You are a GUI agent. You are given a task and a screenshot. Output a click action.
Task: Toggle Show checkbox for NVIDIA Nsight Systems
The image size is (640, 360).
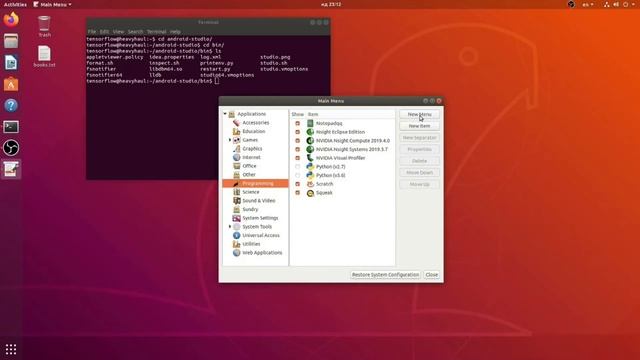(298, 149)
